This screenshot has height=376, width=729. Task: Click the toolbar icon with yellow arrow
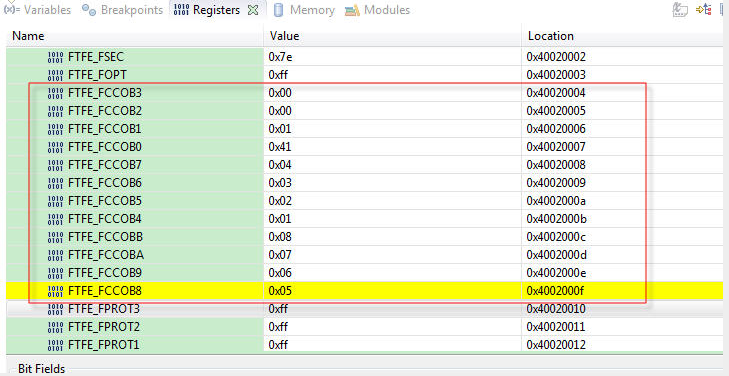pyautogui.click(x=703, y=9)
